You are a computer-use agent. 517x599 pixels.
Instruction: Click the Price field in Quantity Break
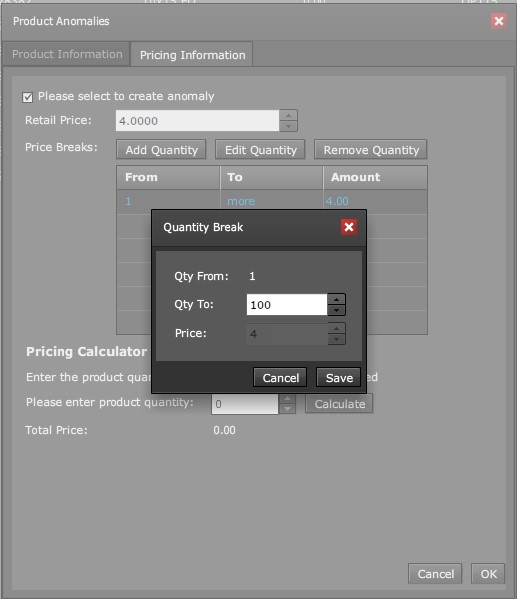[x=287, y=334]
